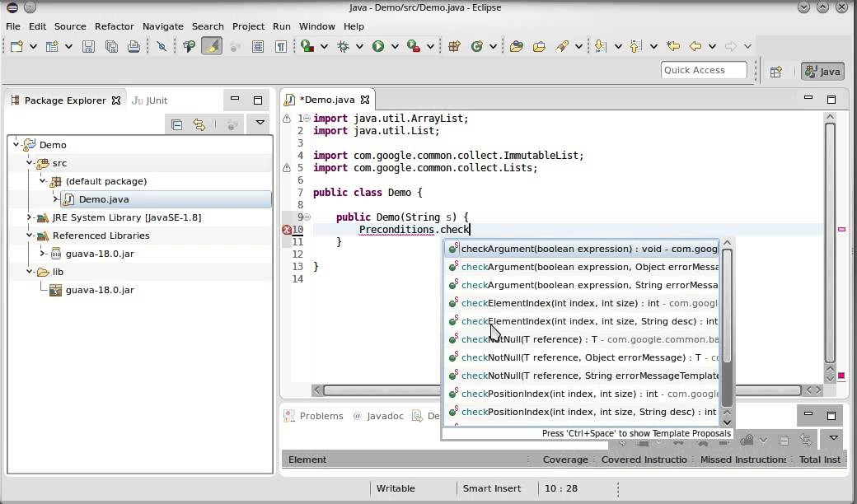Click the Save All toolbar icon

pyautogui.click(x=111, y=46)
